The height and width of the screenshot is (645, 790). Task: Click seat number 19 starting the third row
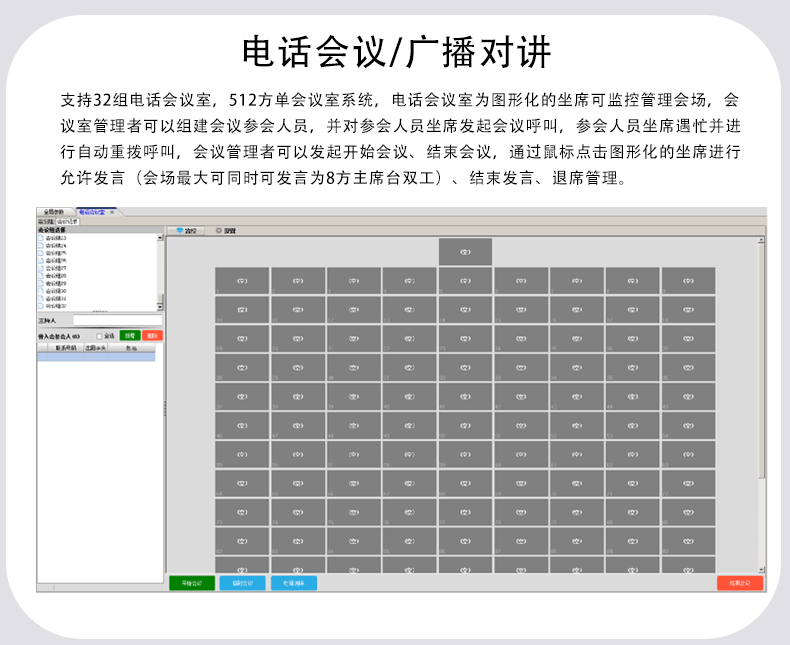[x=242, y=339]
